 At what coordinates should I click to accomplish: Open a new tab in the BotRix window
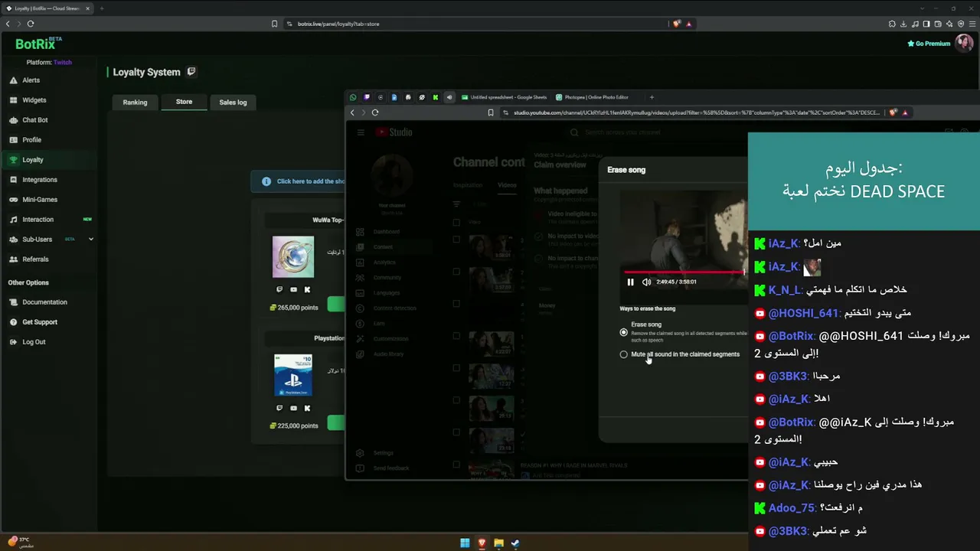102,8
